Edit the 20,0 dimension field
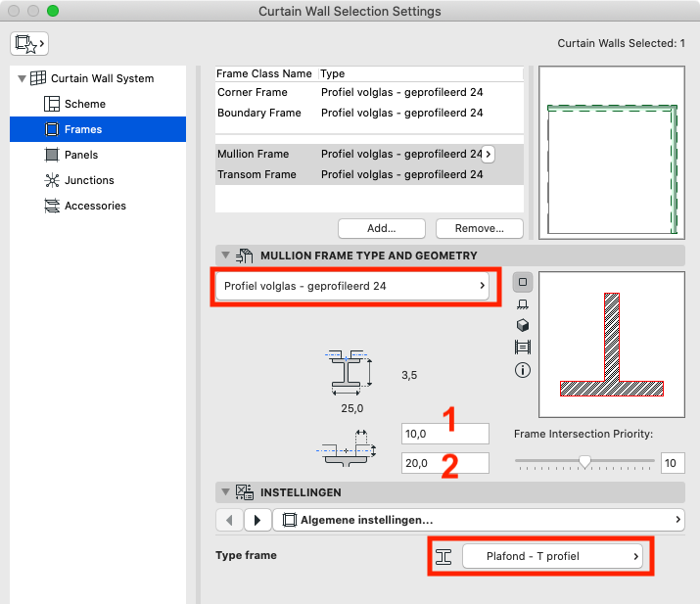 [x=445, y=463]
